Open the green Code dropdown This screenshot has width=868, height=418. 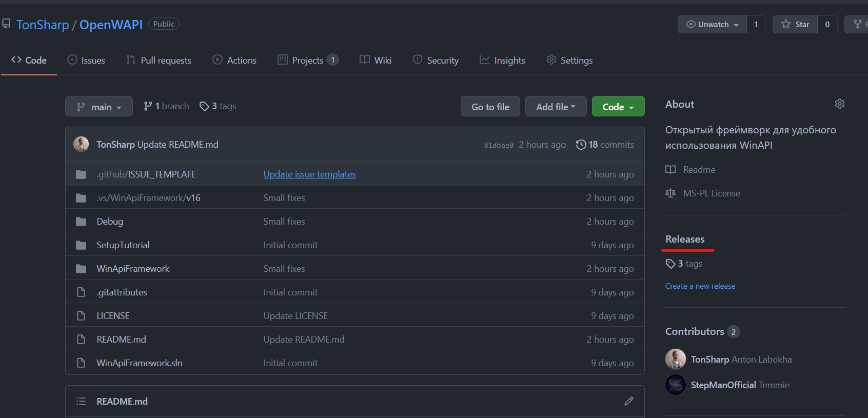point(618,106)
